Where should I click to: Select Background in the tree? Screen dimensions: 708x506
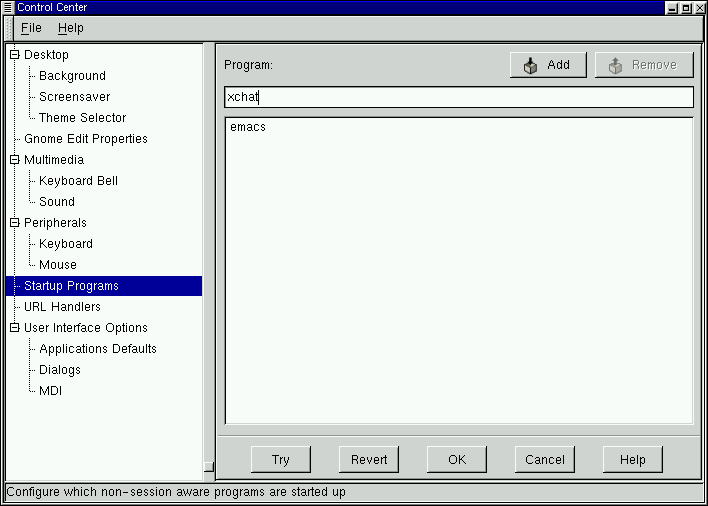(x=72, y=76)
